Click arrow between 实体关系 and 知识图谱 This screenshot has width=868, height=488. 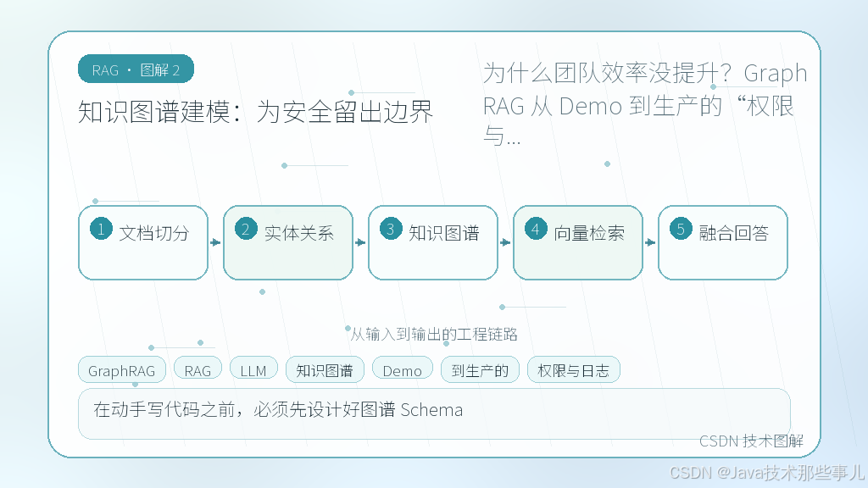[360, 242]
